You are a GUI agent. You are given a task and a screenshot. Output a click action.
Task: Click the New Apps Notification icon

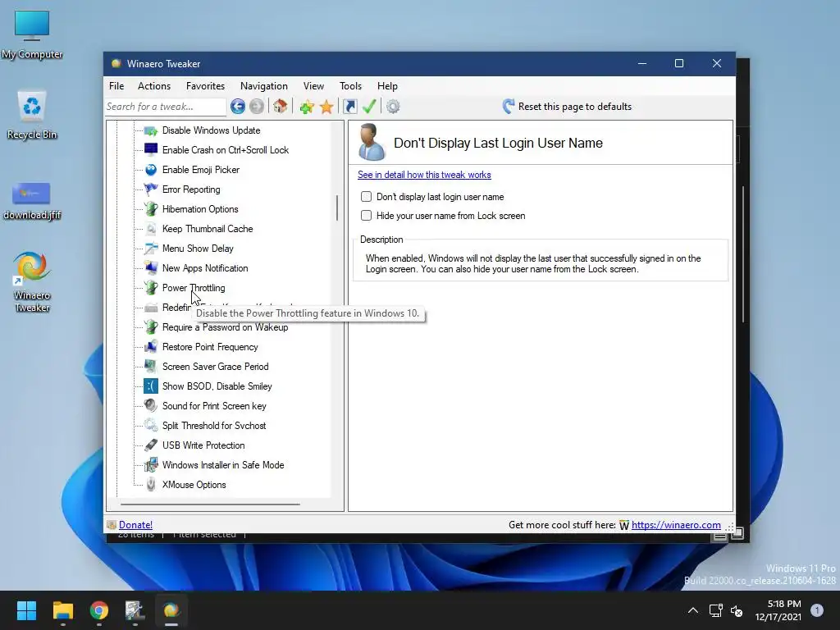(151, 268)
